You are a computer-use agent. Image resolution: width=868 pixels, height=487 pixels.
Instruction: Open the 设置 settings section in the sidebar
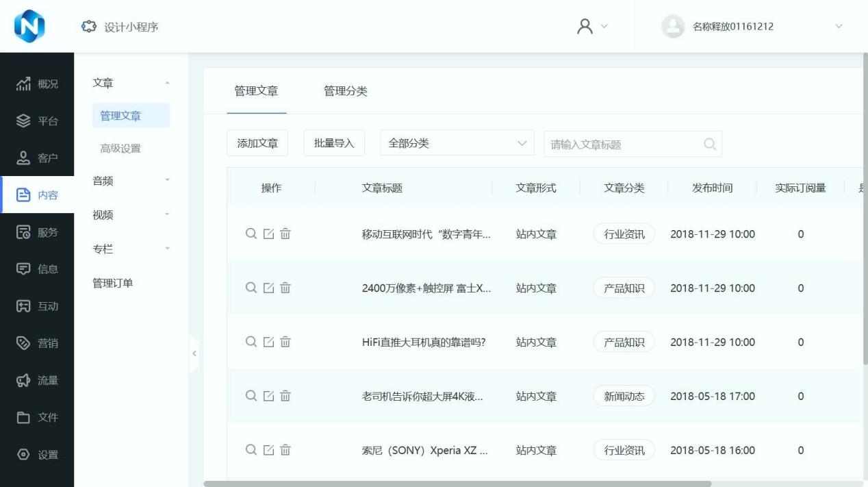tap(37, 455)
